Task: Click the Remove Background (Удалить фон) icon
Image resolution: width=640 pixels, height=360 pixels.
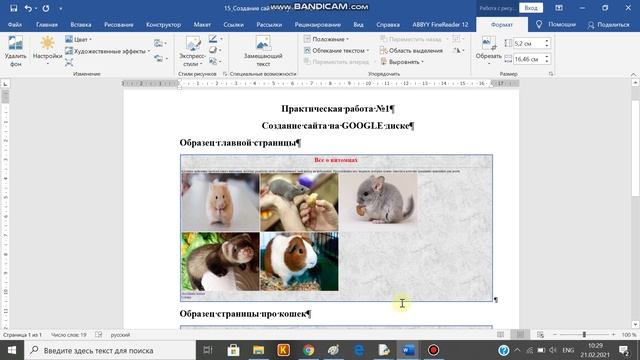Action: coord(16,43)
